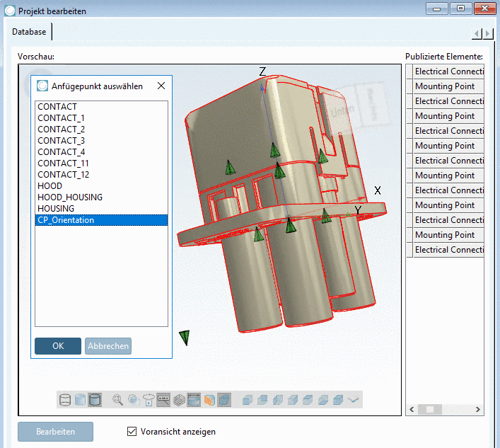Screen dimensions: 500x448
Task: Click the second of seven view-orientation cubes
Action: 262,400
